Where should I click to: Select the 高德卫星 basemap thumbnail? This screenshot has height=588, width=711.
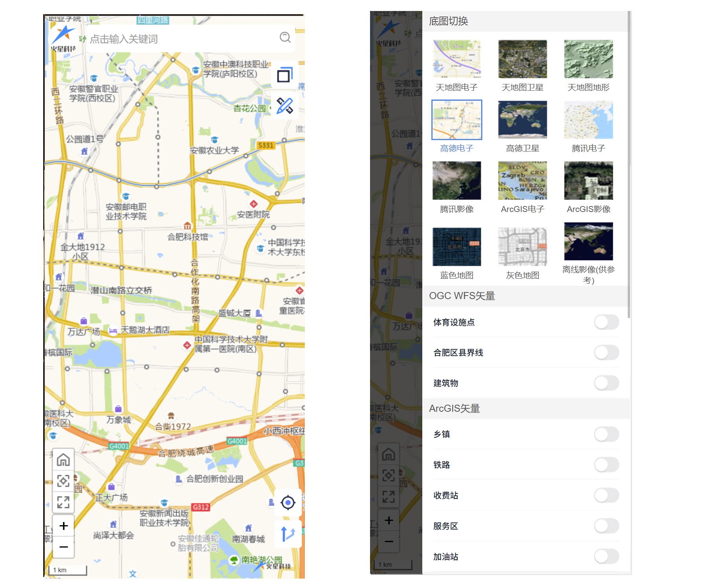[522, 120]
